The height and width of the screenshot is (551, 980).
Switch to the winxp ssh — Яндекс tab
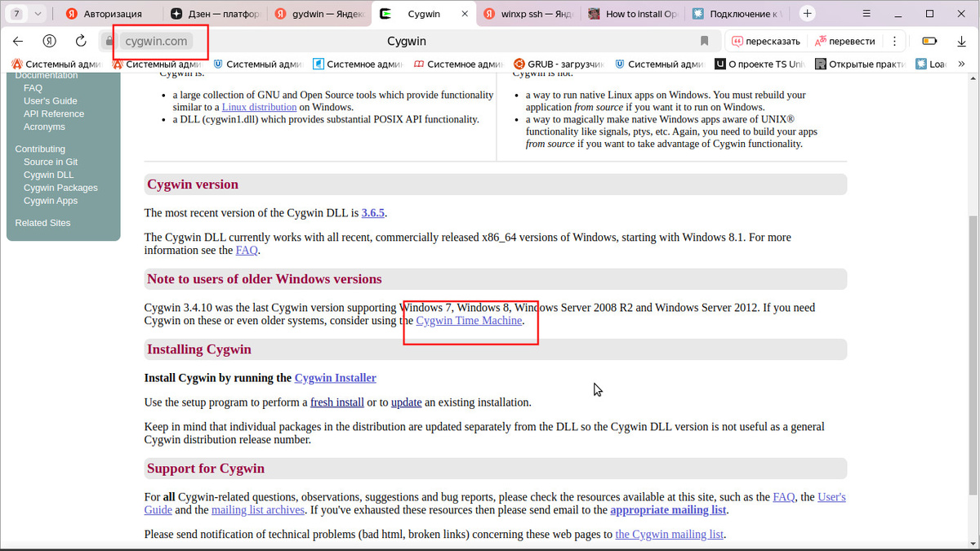(528, 14)
